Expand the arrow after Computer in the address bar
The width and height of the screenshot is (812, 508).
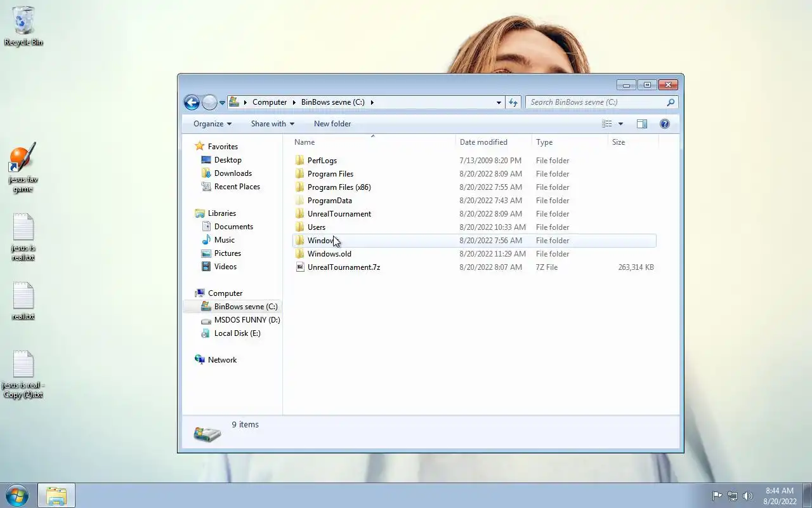tap(294, 102)
